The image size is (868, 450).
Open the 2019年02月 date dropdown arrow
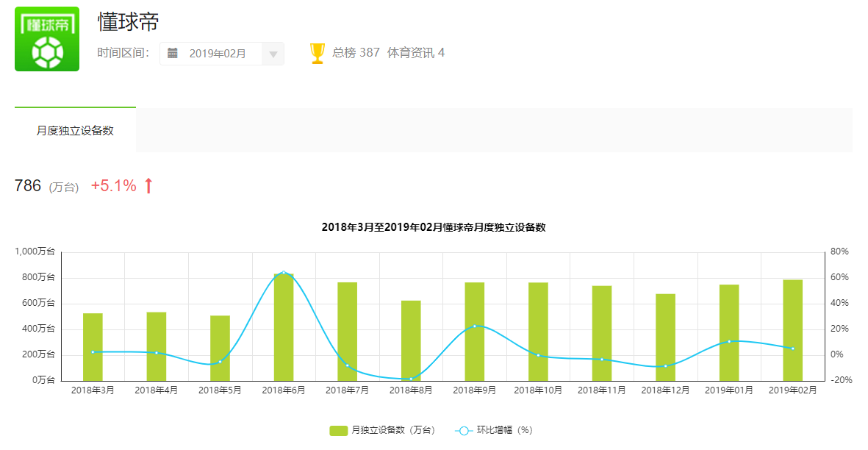[273, 54]
